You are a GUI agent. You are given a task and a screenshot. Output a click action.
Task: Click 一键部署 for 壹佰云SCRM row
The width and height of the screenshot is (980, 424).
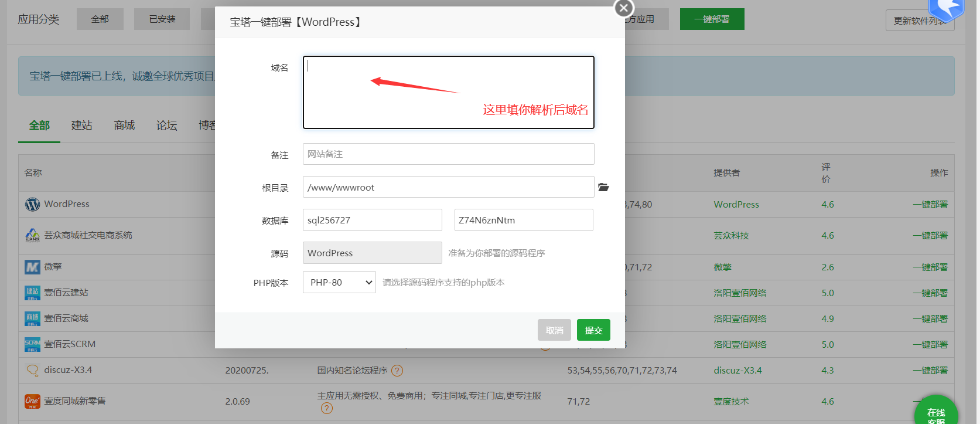pos(930,345)
